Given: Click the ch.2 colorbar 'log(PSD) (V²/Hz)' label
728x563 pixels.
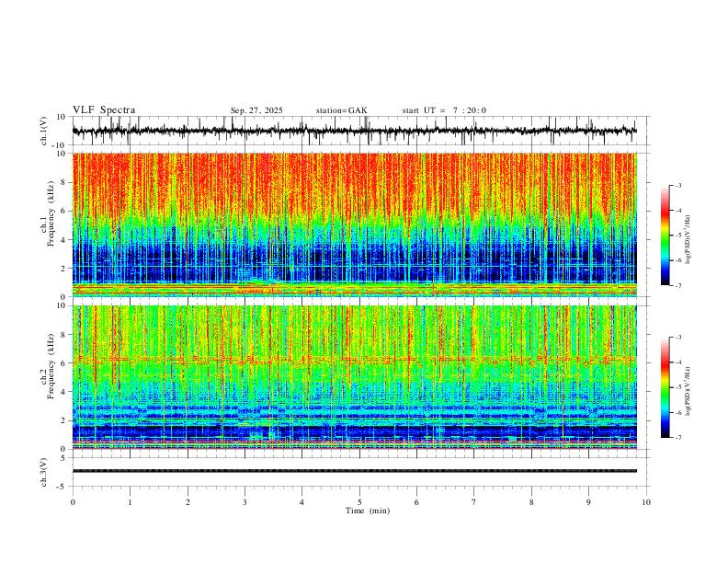Looking at the screenshot, I should [x=688, y=391].
